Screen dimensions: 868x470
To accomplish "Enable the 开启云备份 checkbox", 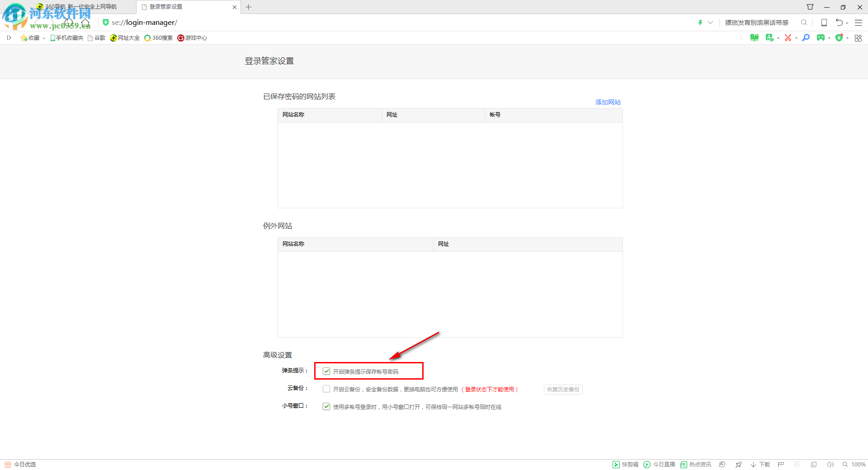I will 326,389.
